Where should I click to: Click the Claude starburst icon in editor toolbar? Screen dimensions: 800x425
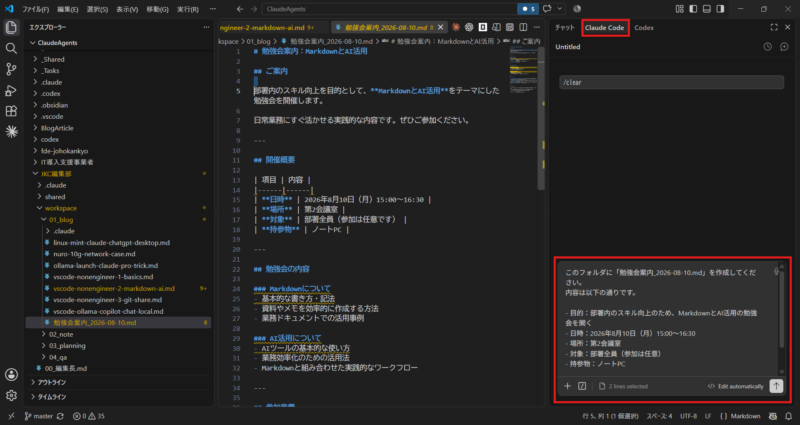(x=456, y=27)
